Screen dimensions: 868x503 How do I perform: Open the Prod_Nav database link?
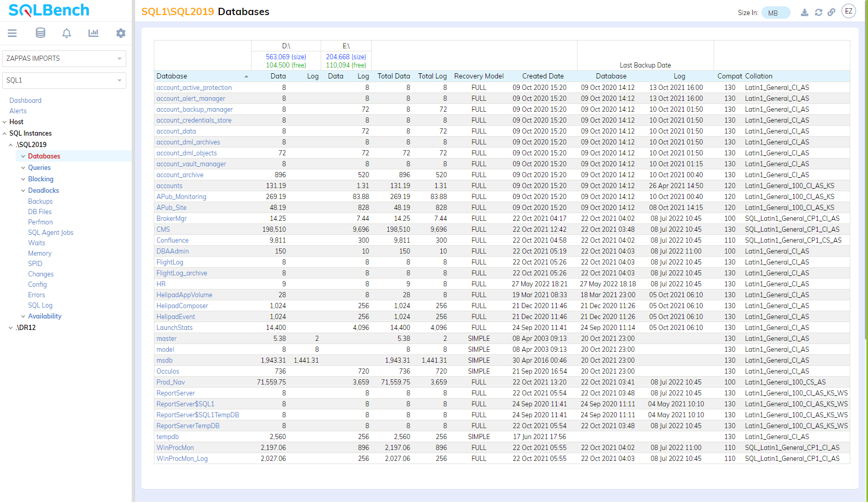170,382
